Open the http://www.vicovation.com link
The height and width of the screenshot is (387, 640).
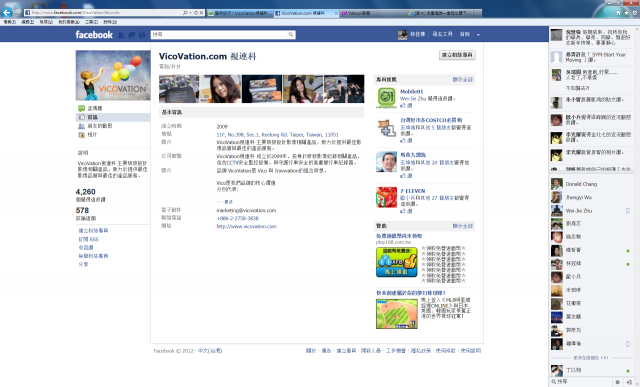pos(247,226)
